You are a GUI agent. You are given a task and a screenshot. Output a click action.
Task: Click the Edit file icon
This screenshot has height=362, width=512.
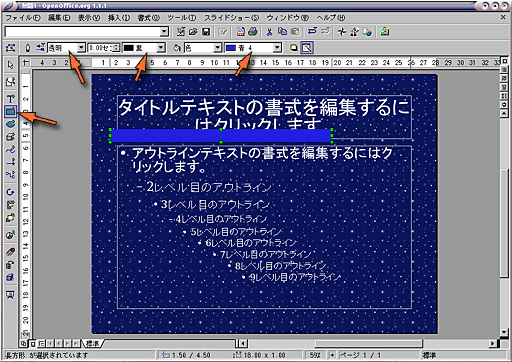(223, 32)
